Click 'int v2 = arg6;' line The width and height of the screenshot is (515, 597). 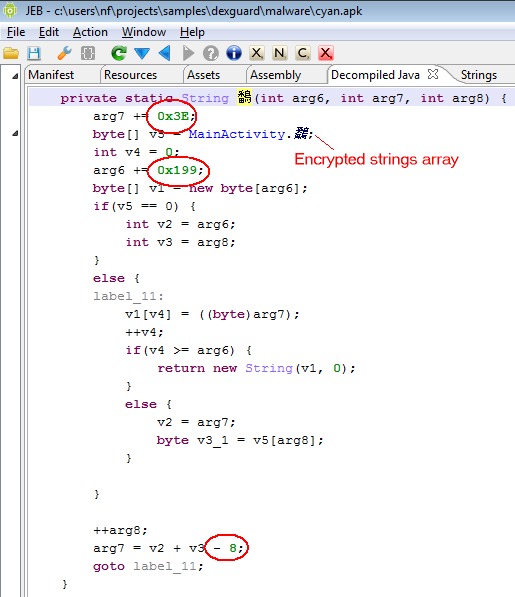pyautogui.click(x=180, y=224)
